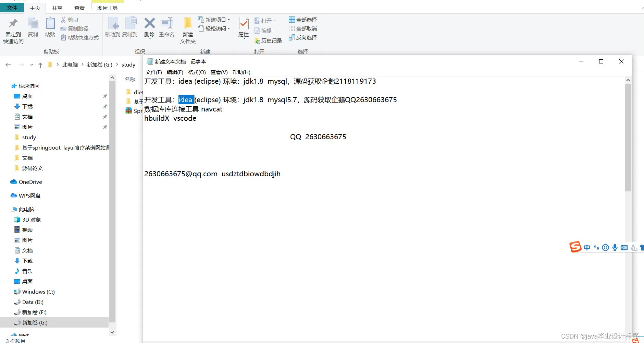Sort files by Name column header
This screenshot has height=343, width=644.
click(x=130, y=80)
